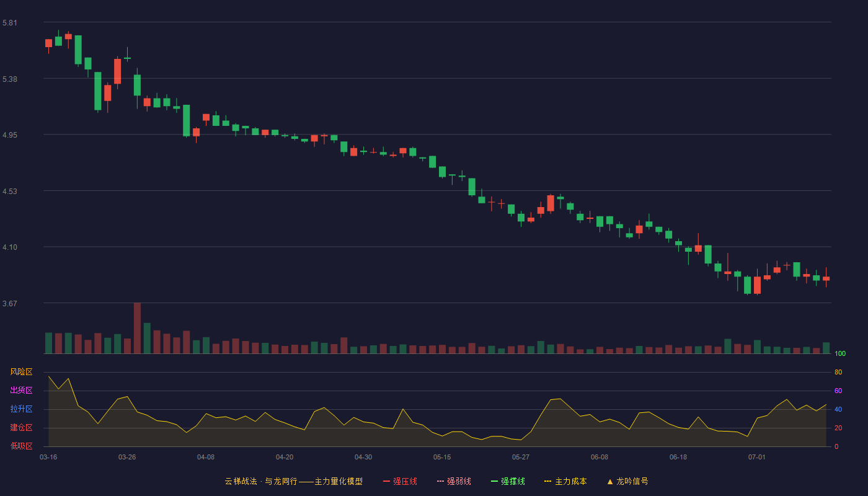Select the 07-01 date label
This screenshot has width=868, height=496.
pos(757,457)
